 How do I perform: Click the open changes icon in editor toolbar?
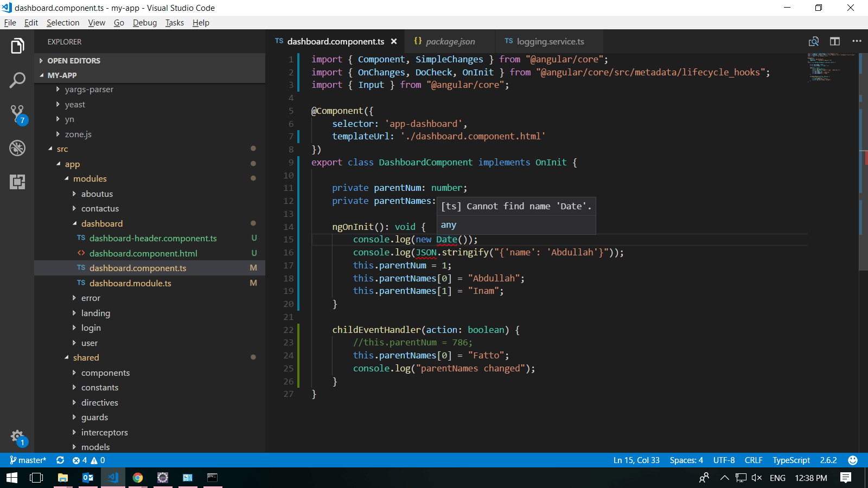(x=814, y=41)
